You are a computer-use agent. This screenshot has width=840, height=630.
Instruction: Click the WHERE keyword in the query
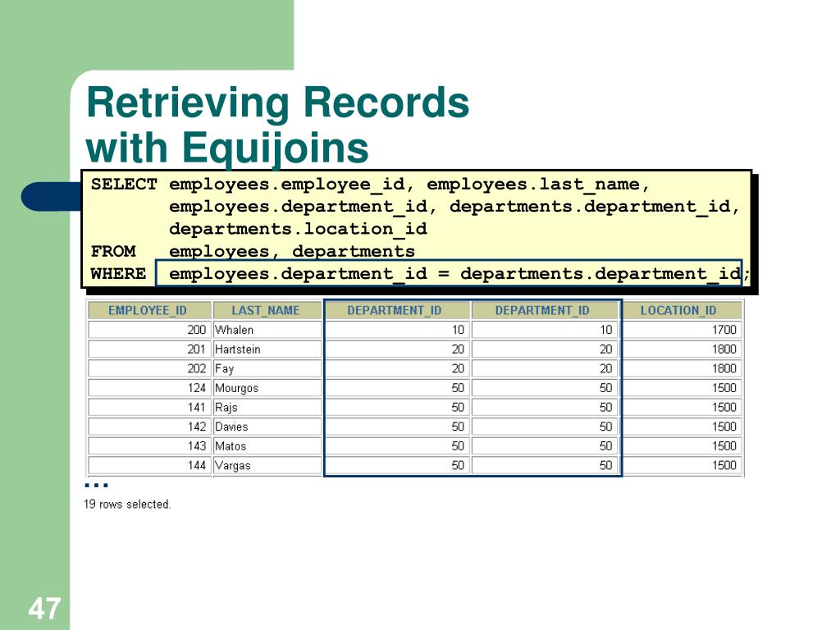point(118,274)
